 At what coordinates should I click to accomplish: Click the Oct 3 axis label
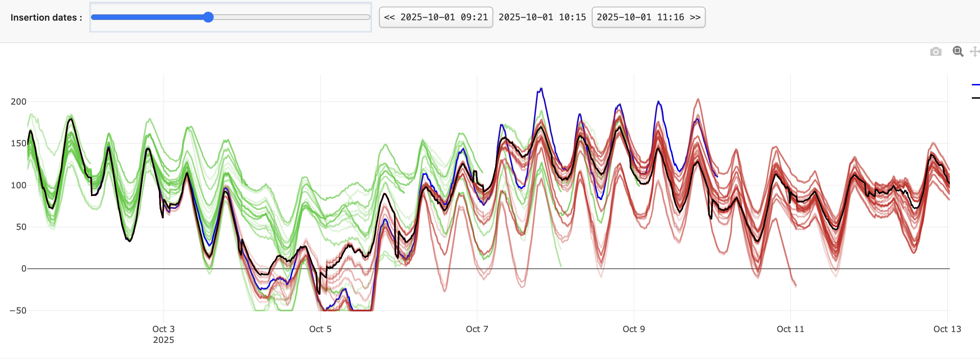(163, 329)
